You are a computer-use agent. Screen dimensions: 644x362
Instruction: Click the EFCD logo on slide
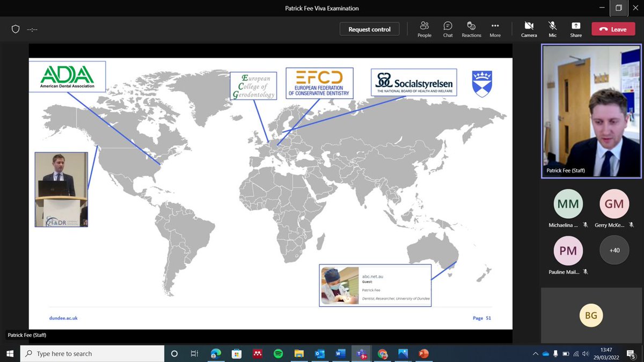pyautogui.click(x=319, y=83)
